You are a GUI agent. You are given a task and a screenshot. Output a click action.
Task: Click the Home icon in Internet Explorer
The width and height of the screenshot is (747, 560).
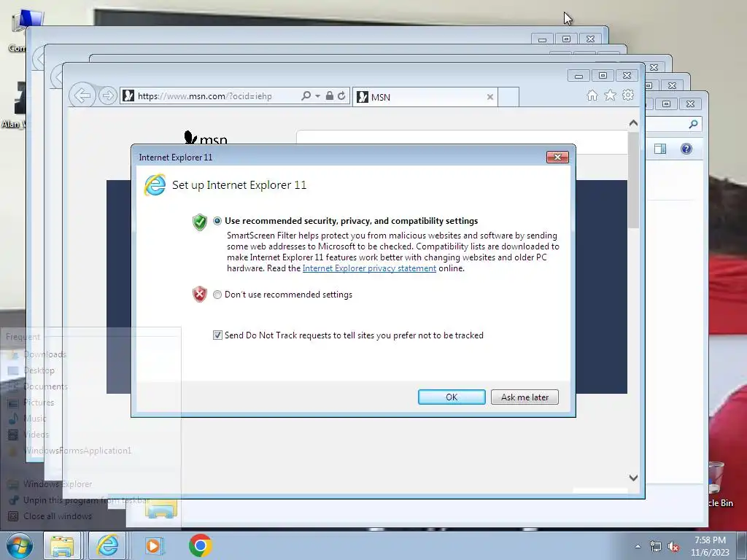[592, 96]
